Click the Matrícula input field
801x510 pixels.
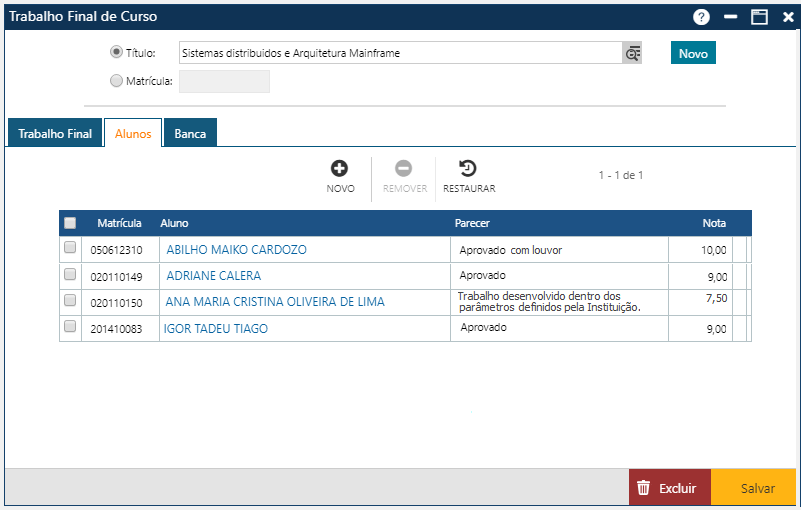coord(224,81)
